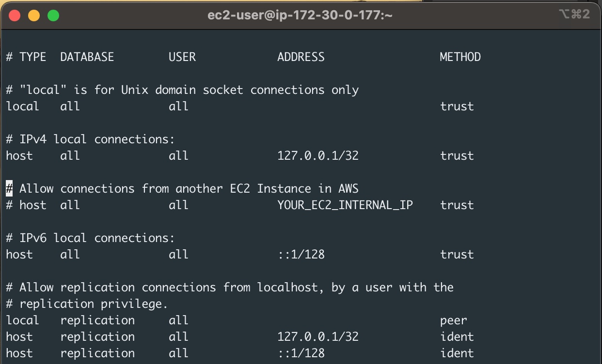
Task: Maximize the terminal using the green button
Action: tap(53, 15)
